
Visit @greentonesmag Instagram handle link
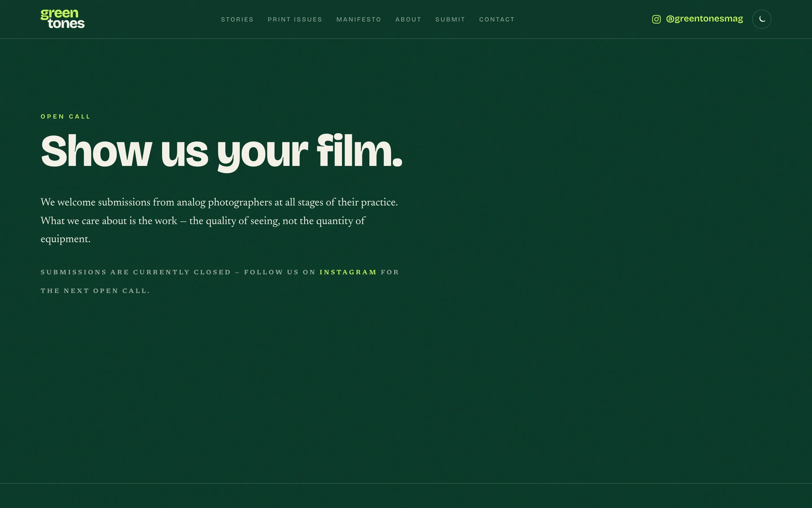tap(704, 19)
